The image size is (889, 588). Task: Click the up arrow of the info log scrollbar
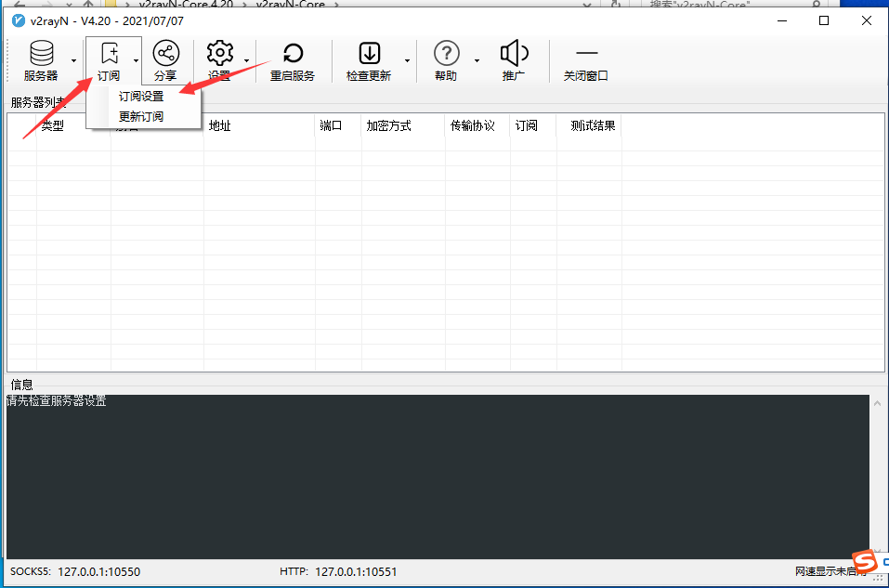point(877,403)
